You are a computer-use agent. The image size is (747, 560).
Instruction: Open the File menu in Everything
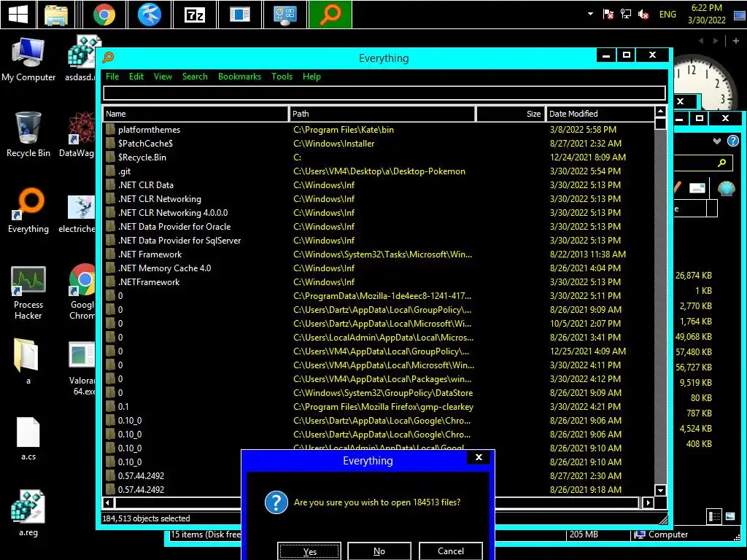click(112, 77)
